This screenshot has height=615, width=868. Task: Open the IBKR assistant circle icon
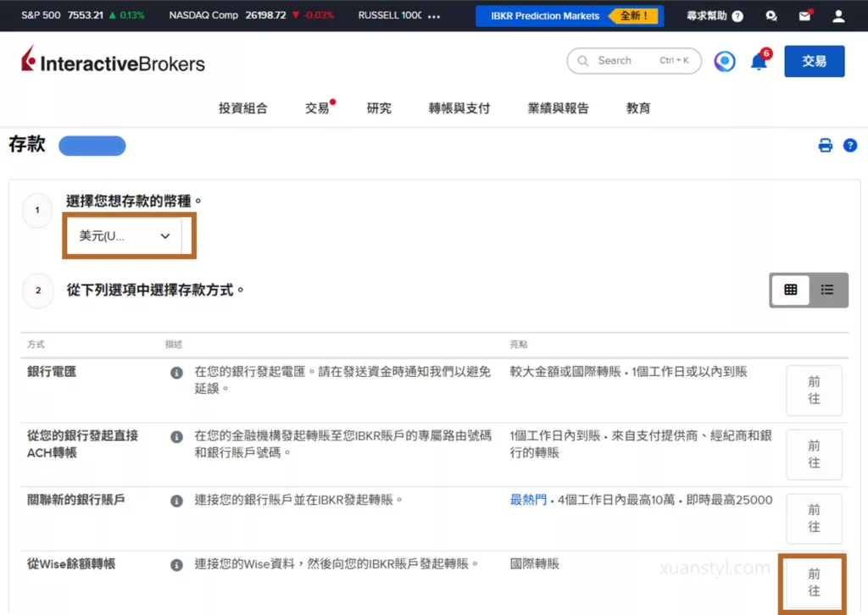click(725, 61)
